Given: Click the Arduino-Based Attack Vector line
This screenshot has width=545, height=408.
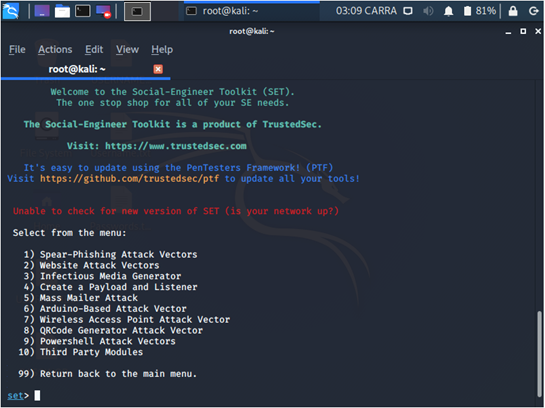Looking at the screenshot, I should (105, 309).
